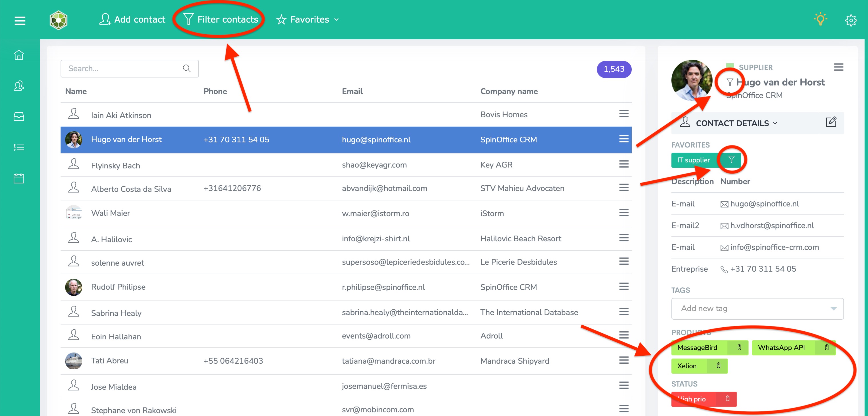Viewport: 868px width, 416px height.
Task: Click Entreprise phone +31 70 311 54 05
Action: click(x=763, y=269)
